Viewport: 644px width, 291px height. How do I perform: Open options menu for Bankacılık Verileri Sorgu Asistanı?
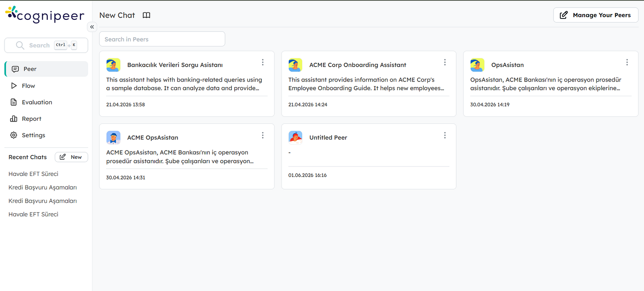pos(263,62)
